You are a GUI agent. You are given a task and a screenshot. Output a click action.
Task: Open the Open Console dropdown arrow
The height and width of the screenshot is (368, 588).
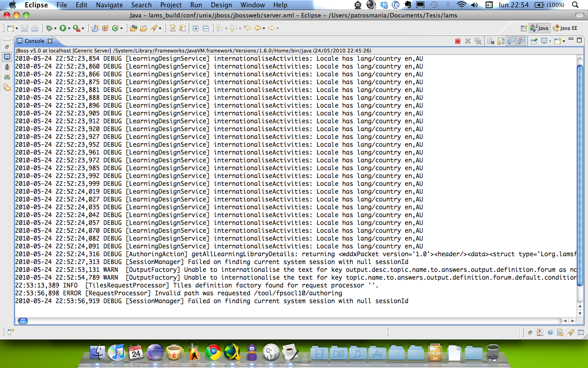(564, 41)
